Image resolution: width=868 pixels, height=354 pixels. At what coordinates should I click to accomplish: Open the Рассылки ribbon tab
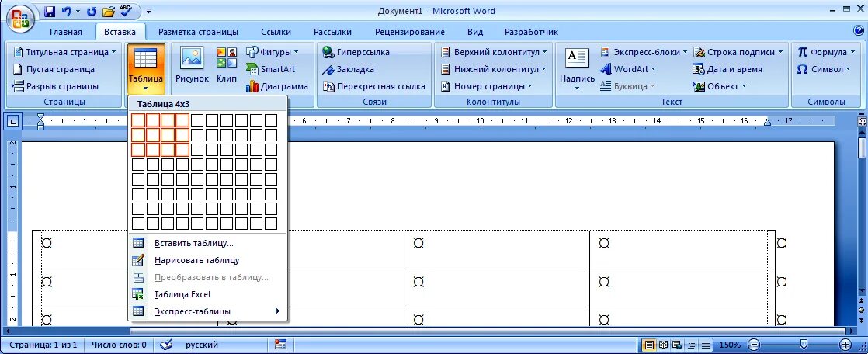[332, 32]
